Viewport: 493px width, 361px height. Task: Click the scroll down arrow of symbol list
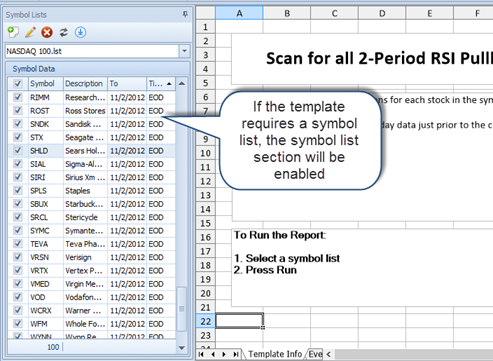coord(182,348)
